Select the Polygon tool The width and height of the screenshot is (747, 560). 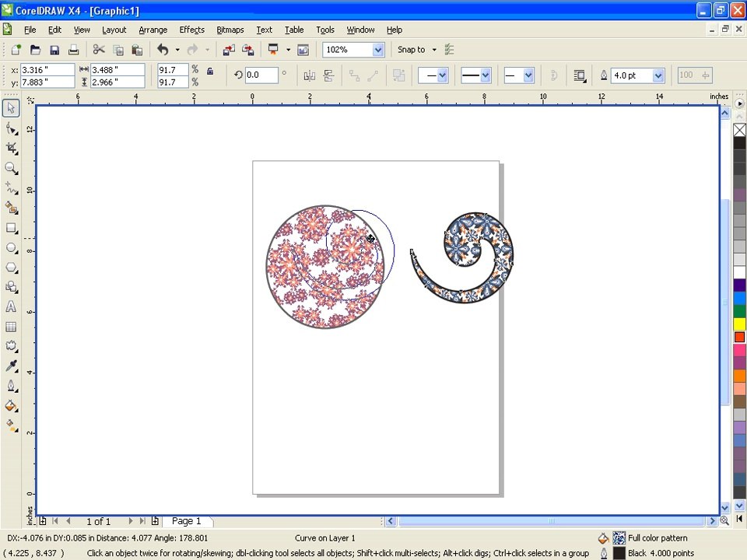(11, 268)
